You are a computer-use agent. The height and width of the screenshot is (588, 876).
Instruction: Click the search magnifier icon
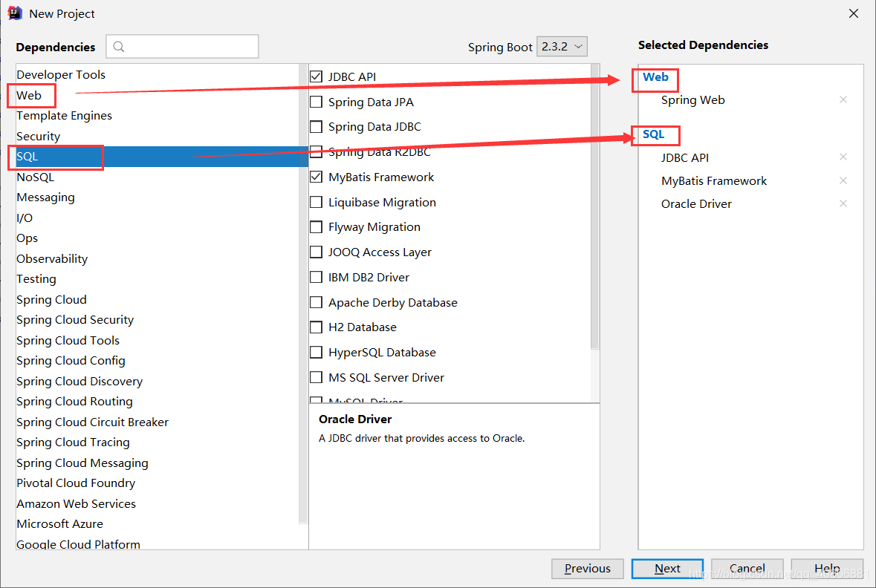point(118,46)
